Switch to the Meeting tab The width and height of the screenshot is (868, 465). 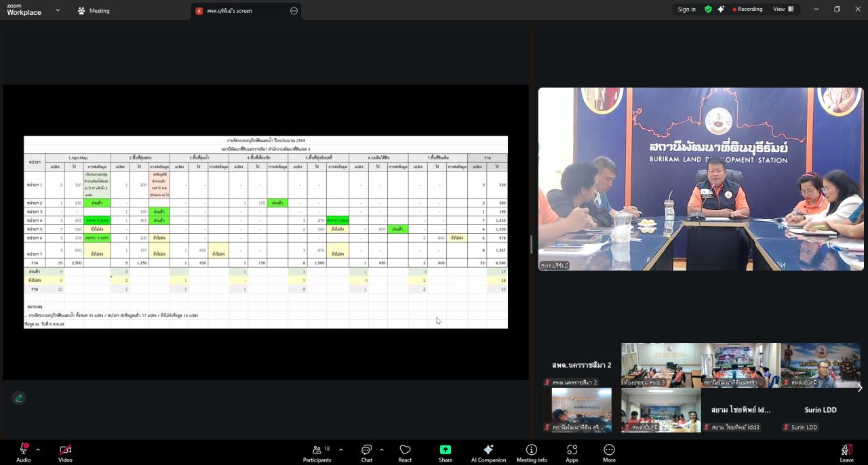(x=94, y=11)
